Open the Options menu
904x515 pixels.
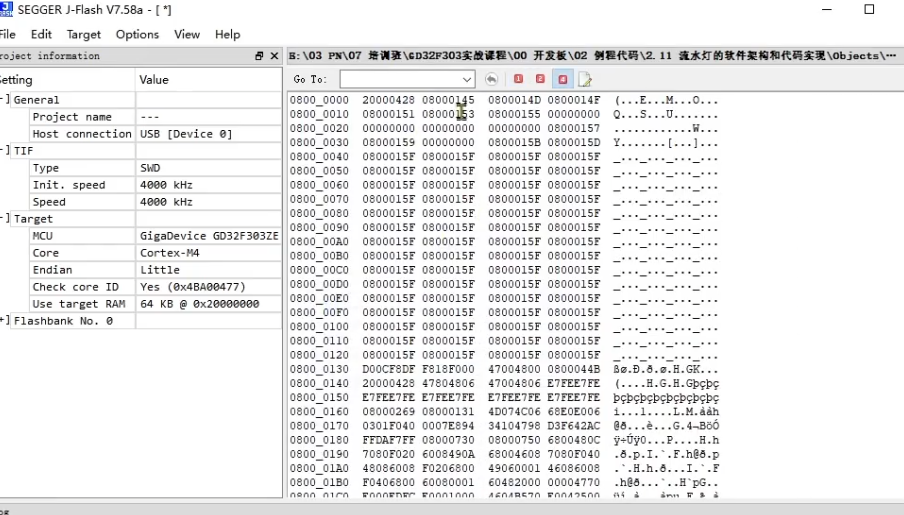[x=137, y=34]
